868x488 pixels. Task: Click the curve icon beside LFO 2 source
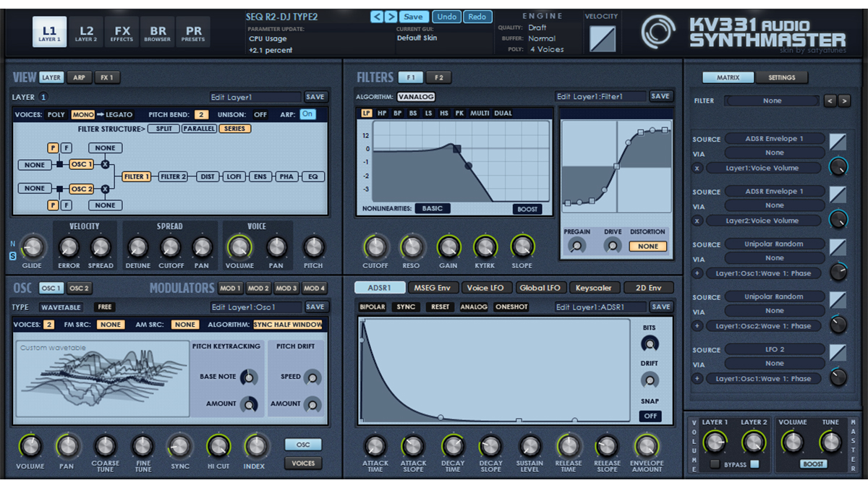pyautogui.click(x=838, y=352)
